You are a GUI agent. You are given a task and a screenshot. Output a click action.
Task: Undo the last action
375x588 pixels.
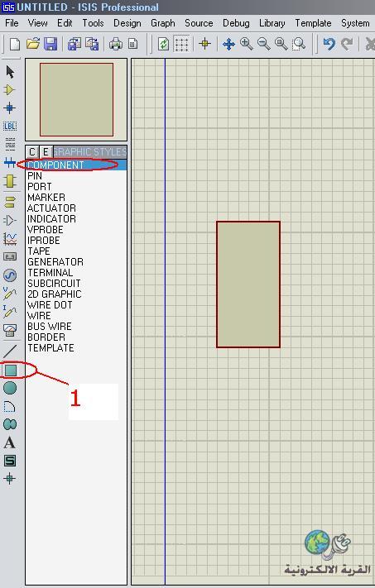click(329, 45)
